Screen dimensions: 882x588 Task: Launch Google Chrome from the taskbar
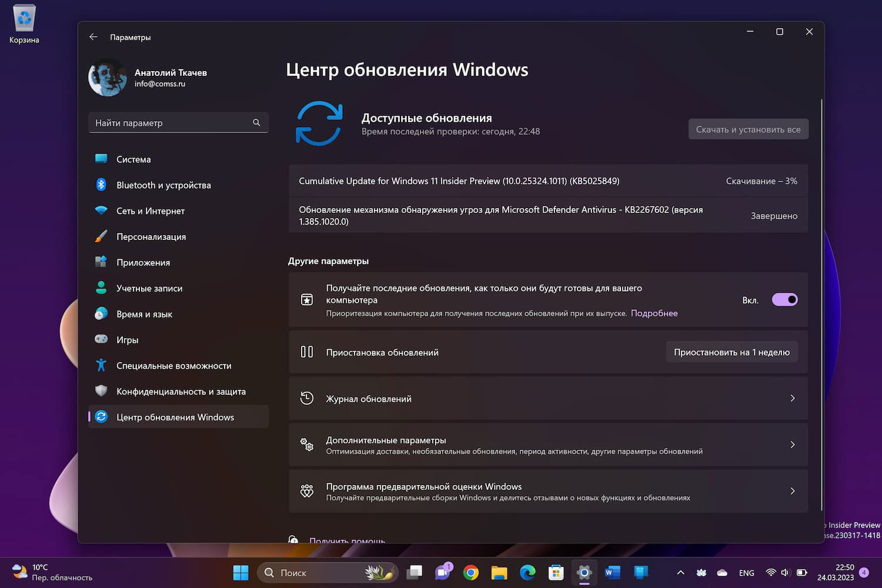[x=471, y=573]
